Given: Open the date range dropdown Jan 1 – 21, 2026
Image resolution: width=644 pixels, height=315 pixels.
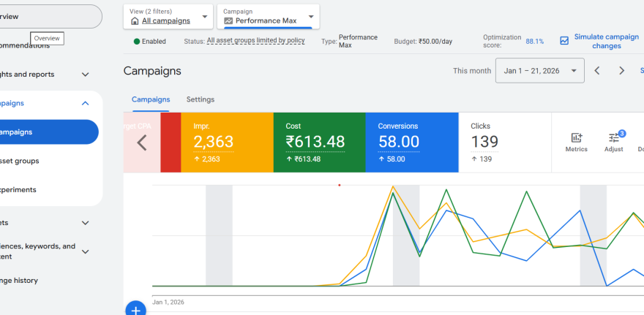Looking at the screenshot, I should 539,71.
